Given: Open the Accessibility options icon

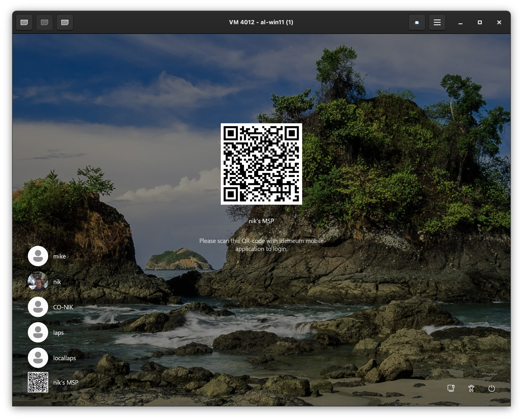Looking at the screenshot, I should (x=471, y=388).
